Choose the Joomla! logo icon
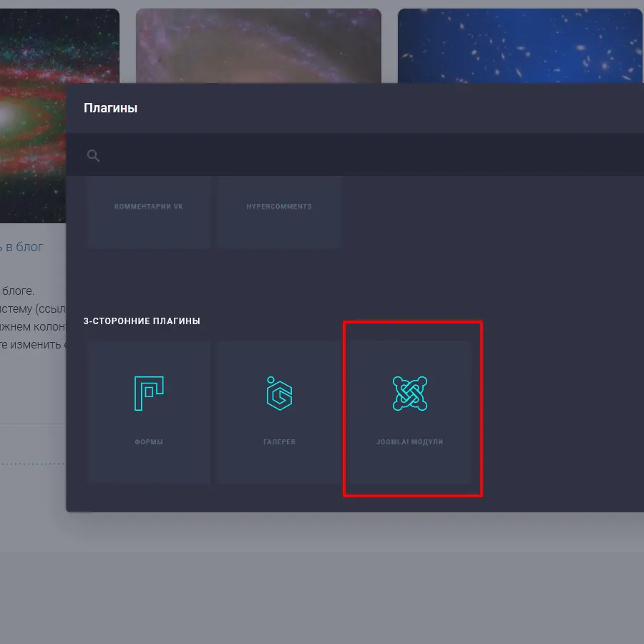The width and height of the screenshot is (644, 644). (409, 394)
